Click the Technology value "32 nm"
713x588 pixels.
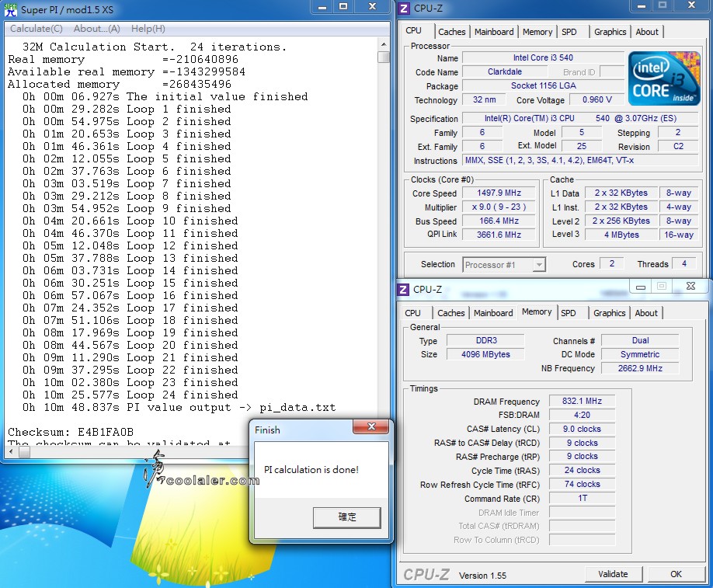pos(485,99)
